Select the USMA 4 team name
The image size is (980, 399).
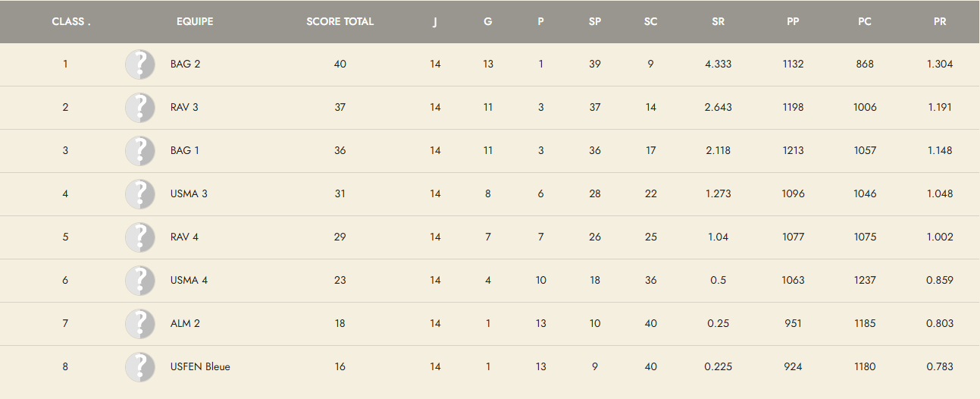pyautogui.click(x=189, y=281)
